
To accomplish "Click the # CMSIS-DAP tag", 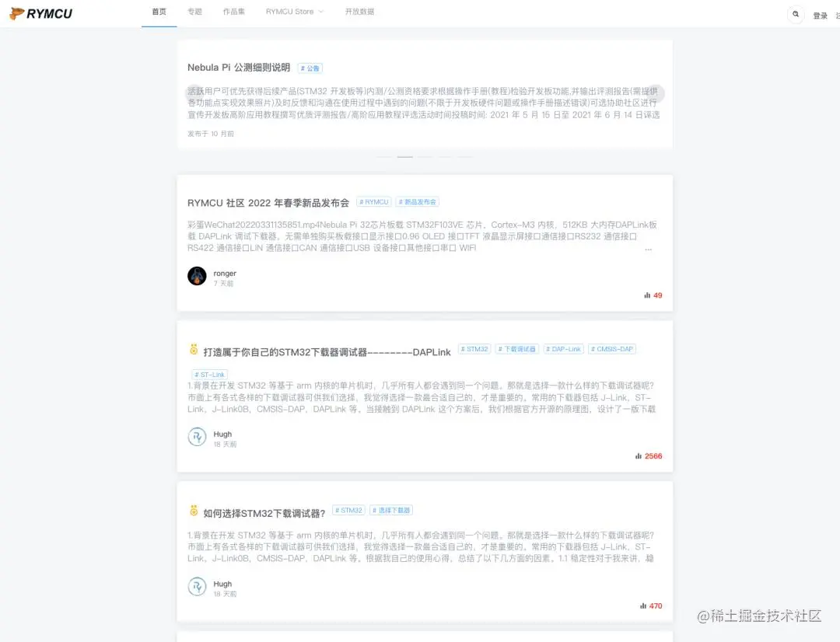I will [612, 349].
